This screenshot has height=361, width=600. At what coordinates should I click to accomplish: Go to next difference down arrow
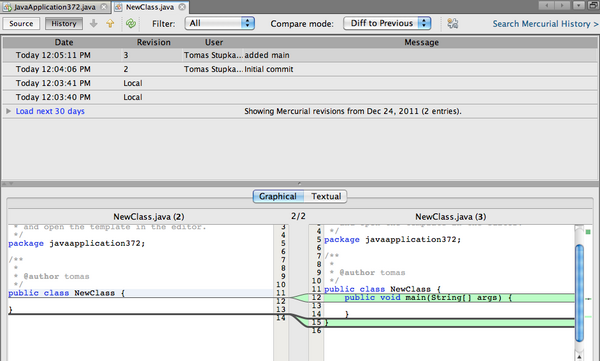pyautogui.click(x=93, y=24)
